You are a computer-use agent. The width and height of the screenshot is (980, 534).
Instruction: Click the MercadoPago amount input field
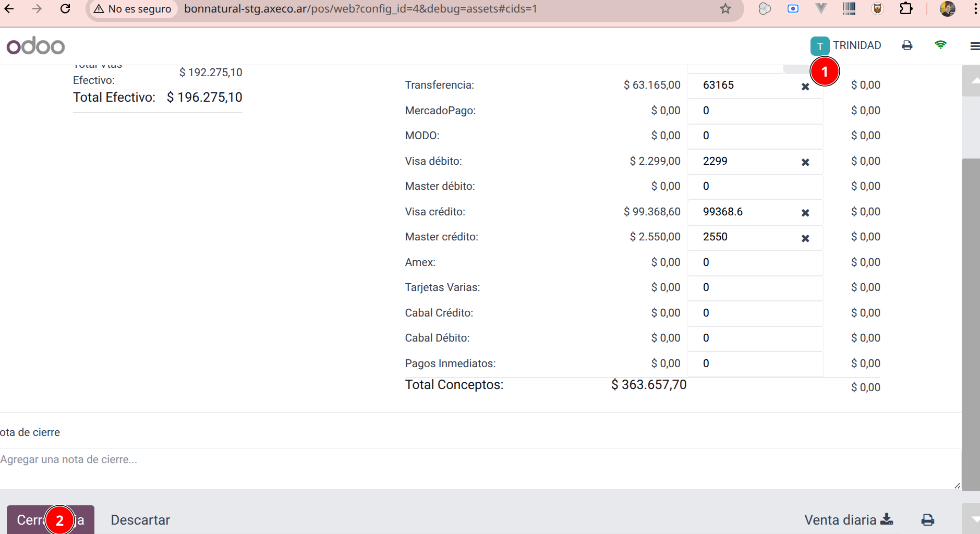[x=754, y=111]
